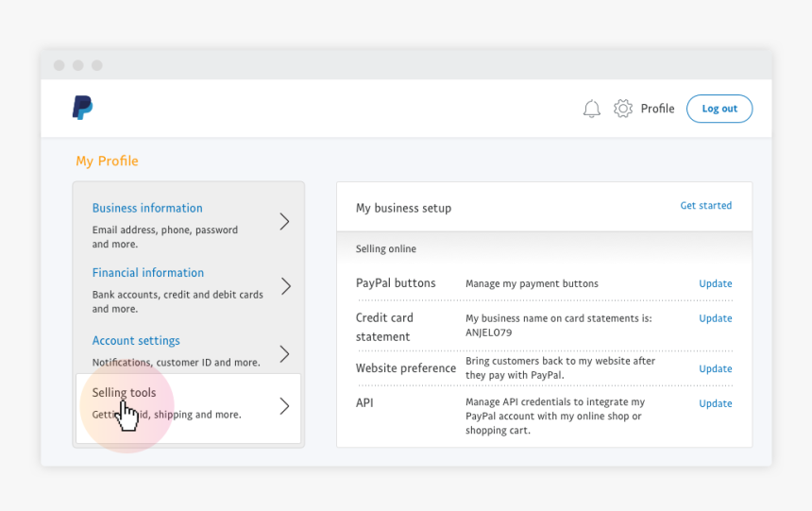
Task: Click the third gray window control dot
Action: coord(97,65)
